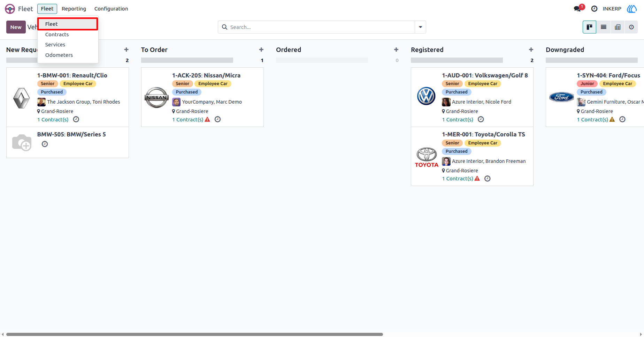Open activity clock on Toyota/Corolla TS card
Viewport: 644px width, 337px height.
pyautogui.click(x=488, y=179)
